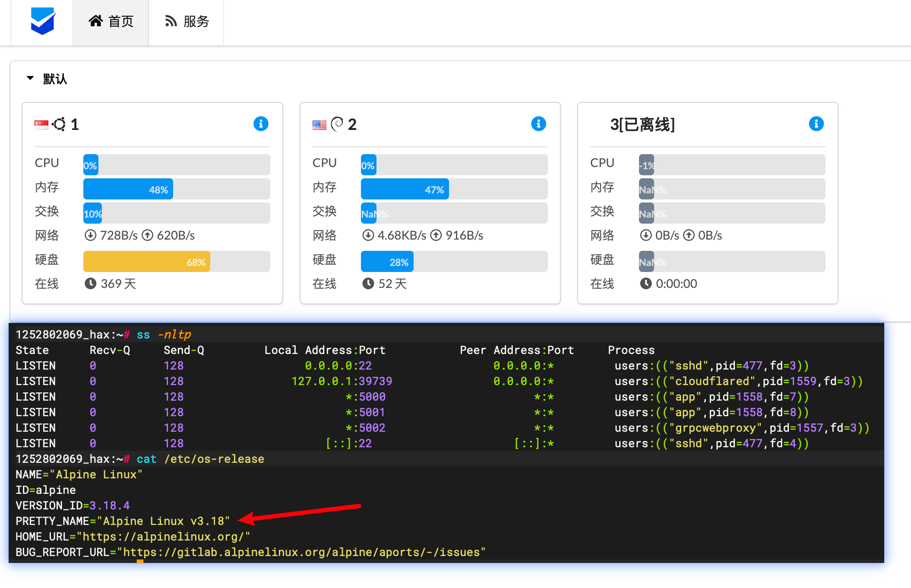
Task: Open server 2 card details
Action: coord(352,125)
